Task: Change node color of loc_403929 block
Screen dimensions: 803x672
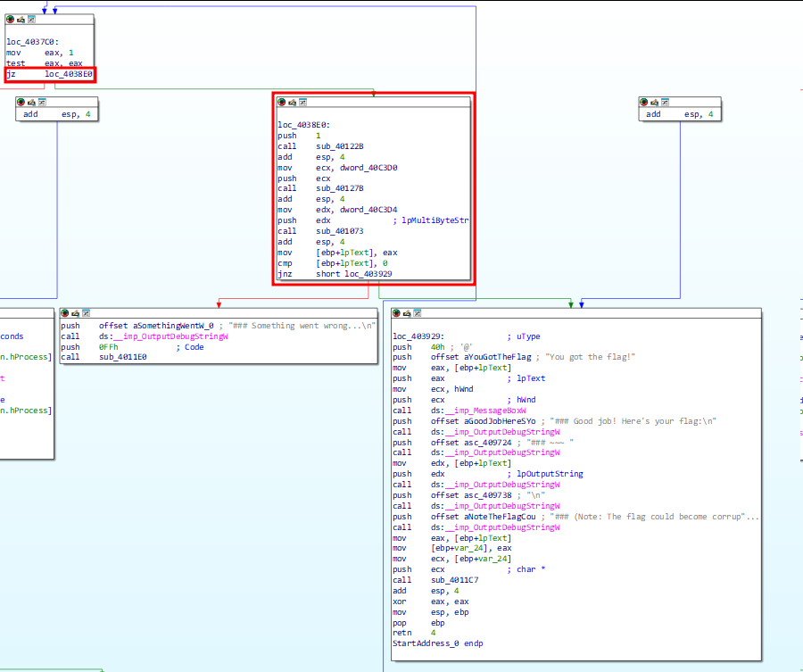Action: (396, 313)
